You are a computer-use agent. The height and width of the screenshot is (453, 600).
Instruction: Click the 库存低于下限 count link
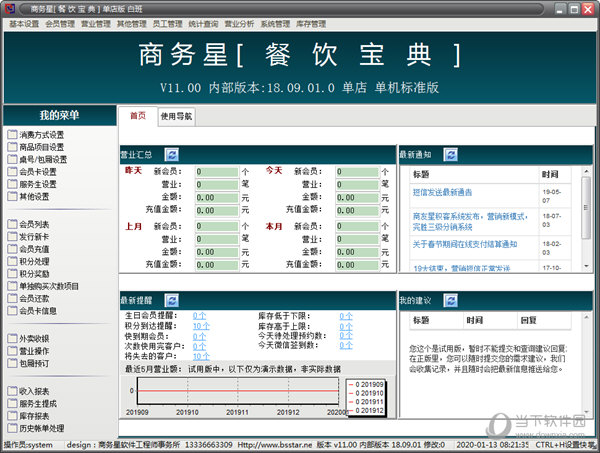tap(346, 316)
